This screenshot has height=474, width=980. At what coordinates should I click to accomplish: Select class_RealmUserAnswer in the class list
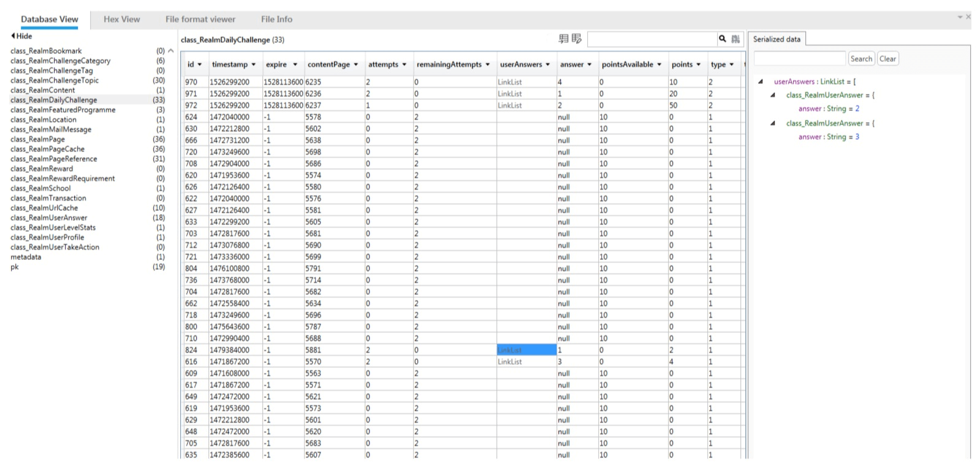(x=49, y=218)
